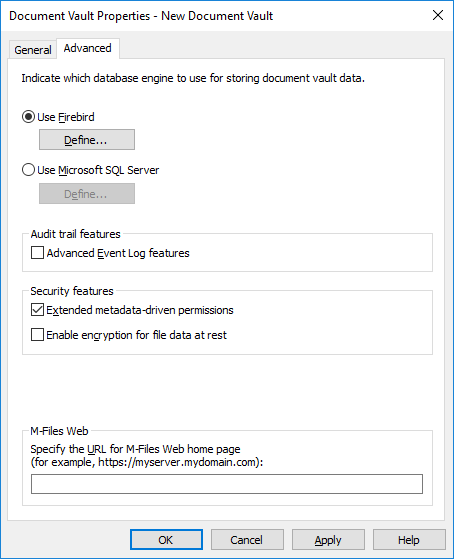
Task: Click the dialog title bar text
Action: [141, 16]
